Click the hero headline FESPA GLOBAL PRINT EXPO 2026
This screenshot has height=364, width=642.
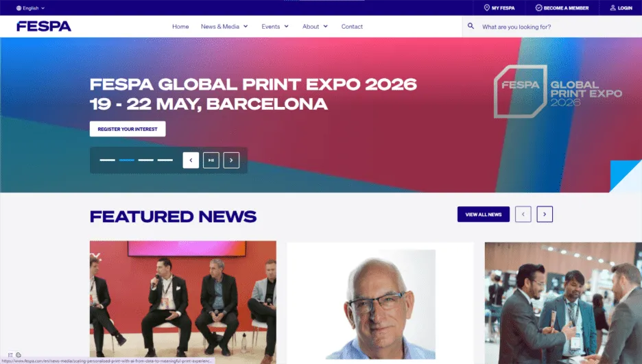pos(253,84)
